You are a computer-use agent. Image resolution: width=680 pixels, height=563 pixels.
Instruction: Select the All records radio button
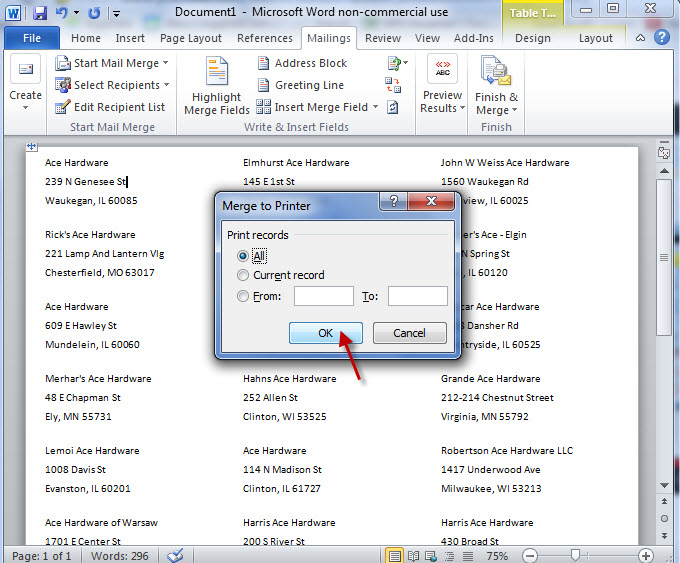pyautogui.click(x=243, y=256)
